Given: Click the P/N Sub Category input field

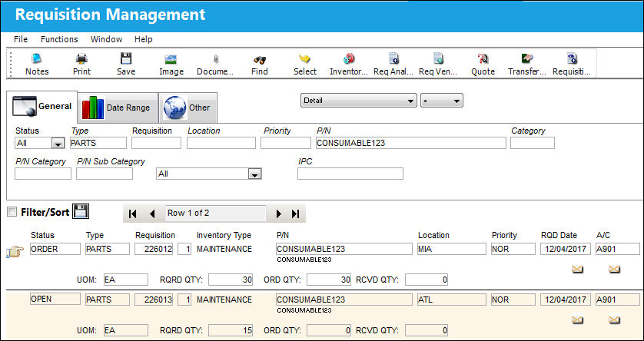Looking at the screenshot, I should [x=105, y=174].
